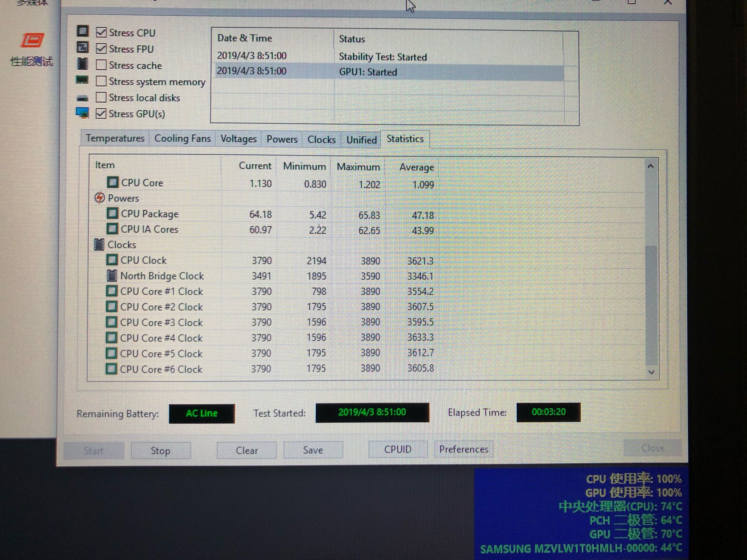The width and height of the screenshot is (747, 560).
Task: Click the Stress system memory RAM icon
Action: [x=82, y=80]
